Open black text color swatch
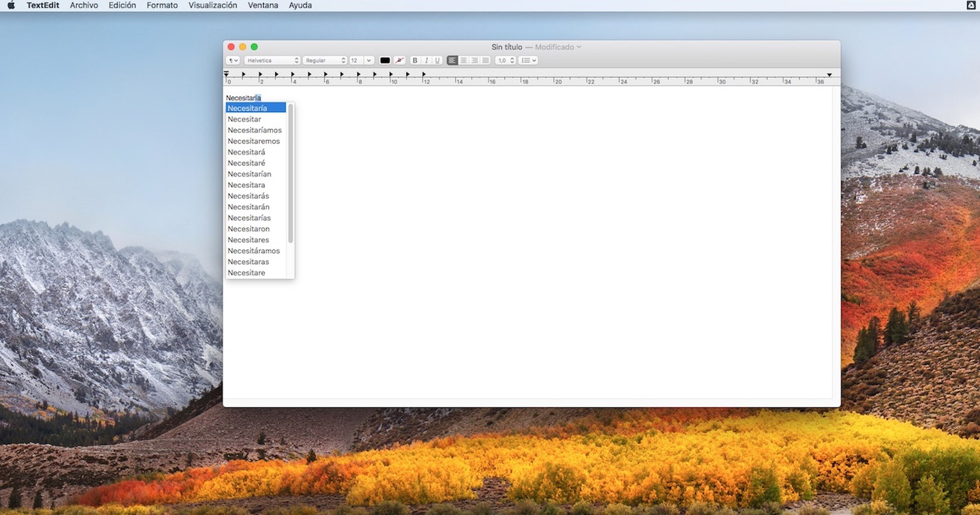Image resolution: width=980 pixels, height=515 pixels. tap(385, 60)
